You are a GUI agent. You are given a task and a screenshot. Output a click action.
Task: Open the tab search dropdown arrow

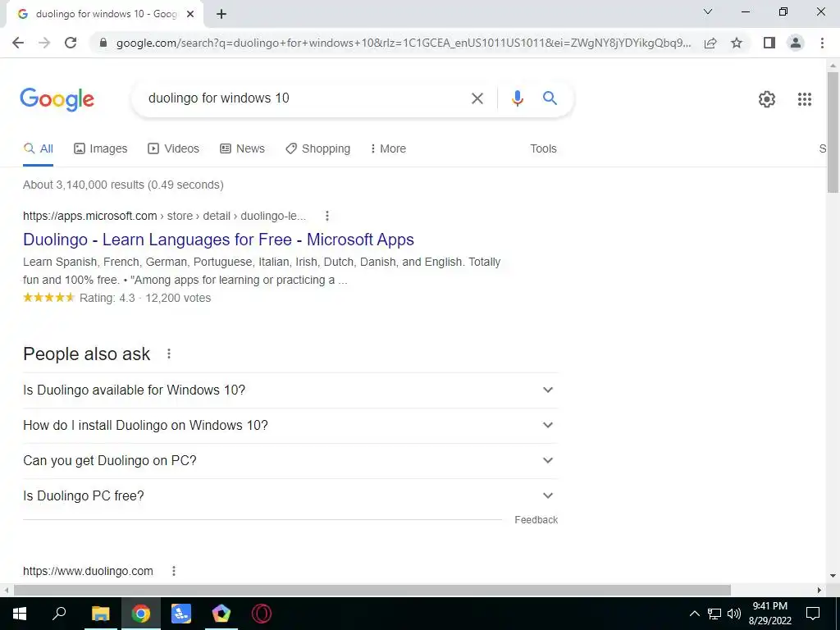click(x=708, y=11)
